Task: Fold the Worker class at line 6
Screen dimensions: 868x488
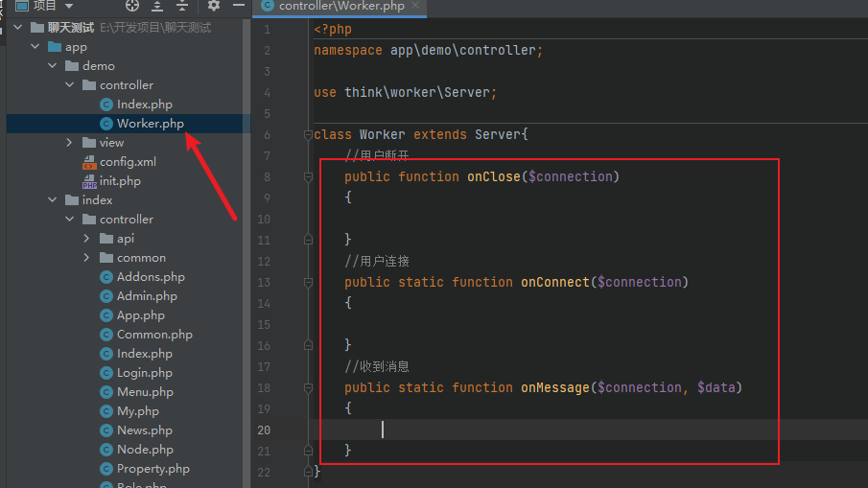Action: click(308, 134)
